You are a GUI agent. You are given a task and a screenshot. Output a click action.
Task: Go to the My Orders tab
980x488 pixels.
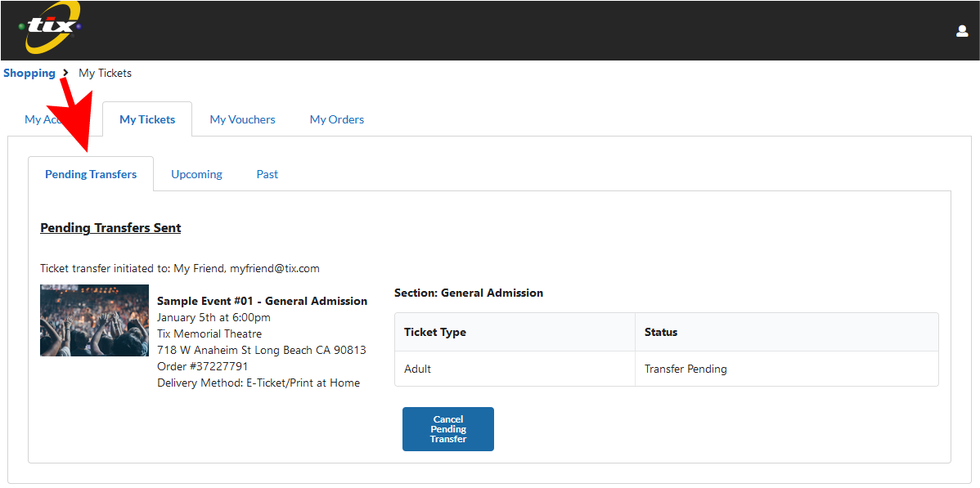(x=336, y=119)
